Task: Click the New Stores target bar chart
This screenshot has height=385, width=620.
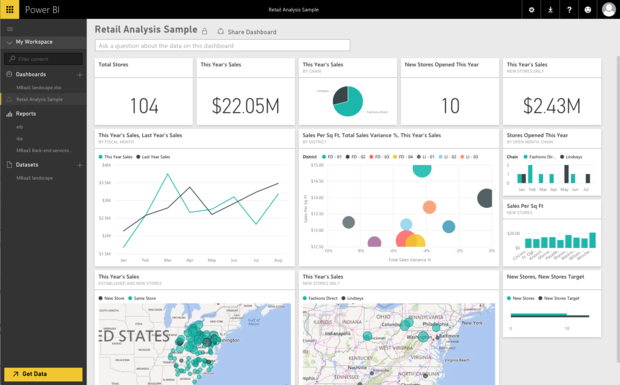Action: 550,315
